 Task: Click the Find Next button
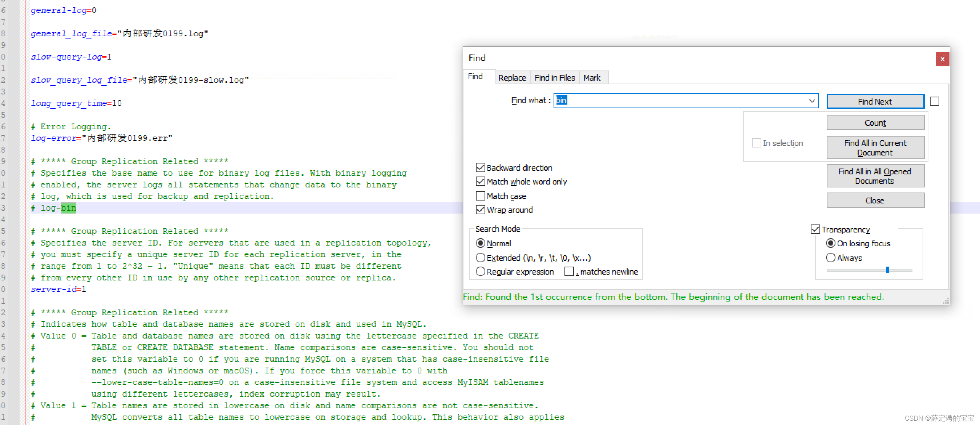875,102
